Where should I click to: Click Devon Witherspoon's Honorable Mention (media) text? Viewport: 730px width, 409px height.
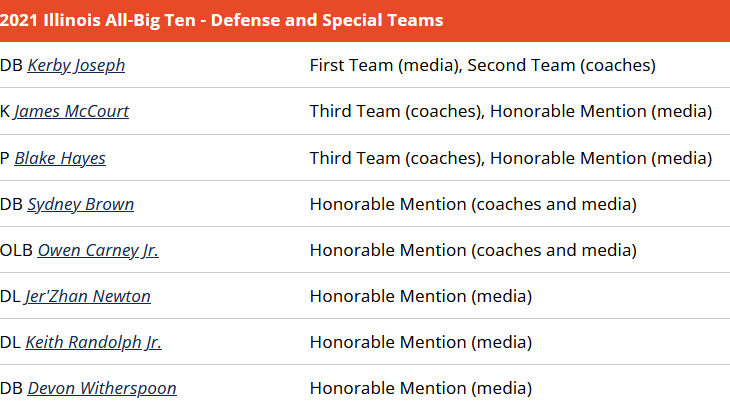point(420,388)
